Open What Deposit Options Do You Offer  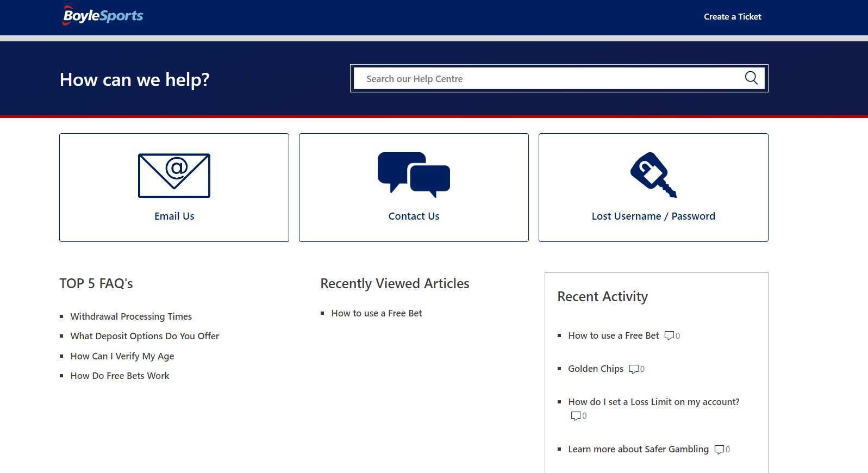[x=145, y=336]
